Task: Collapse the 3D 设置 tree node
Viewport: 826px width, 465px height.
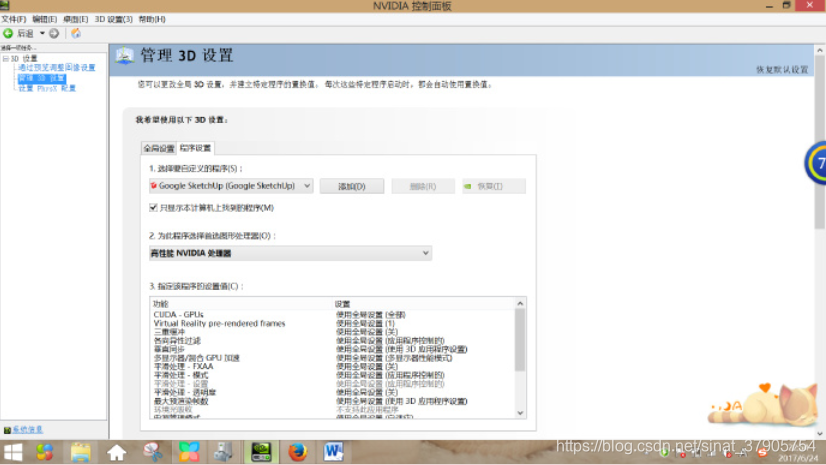Action: pos(5,58)
